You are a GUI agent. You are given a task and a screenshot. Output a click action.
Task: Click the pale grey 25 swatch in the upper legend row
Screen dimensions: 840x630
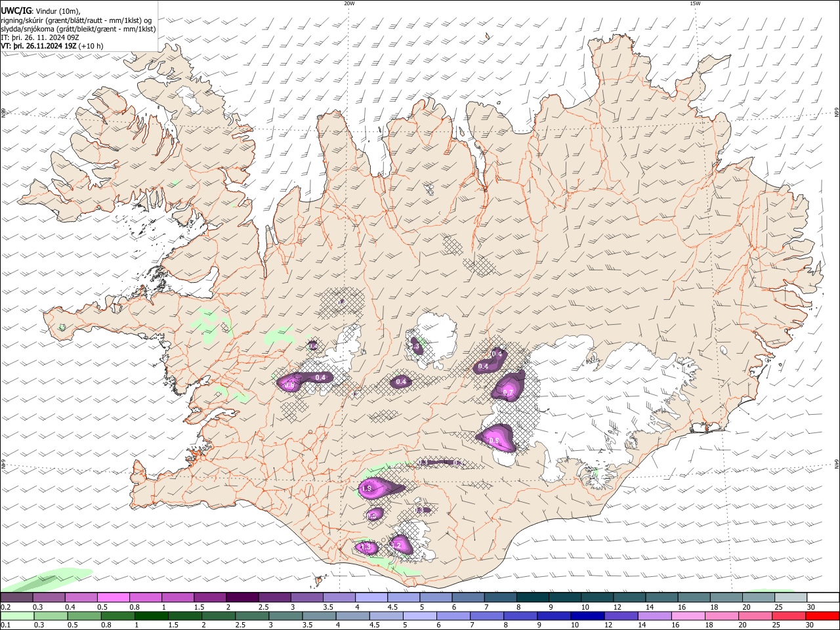pos(791,597)
